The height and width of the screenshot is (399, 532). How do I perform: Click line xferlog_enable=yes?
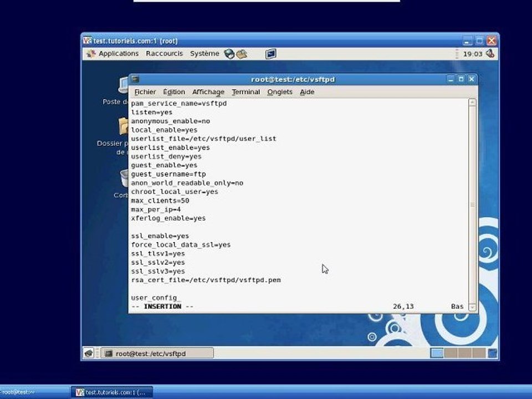pyautogui.click(x=168, y=218)
